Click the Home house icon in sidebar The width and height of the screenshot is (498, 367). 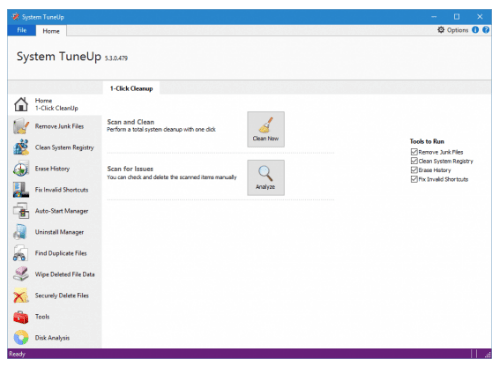pos(21,104)
